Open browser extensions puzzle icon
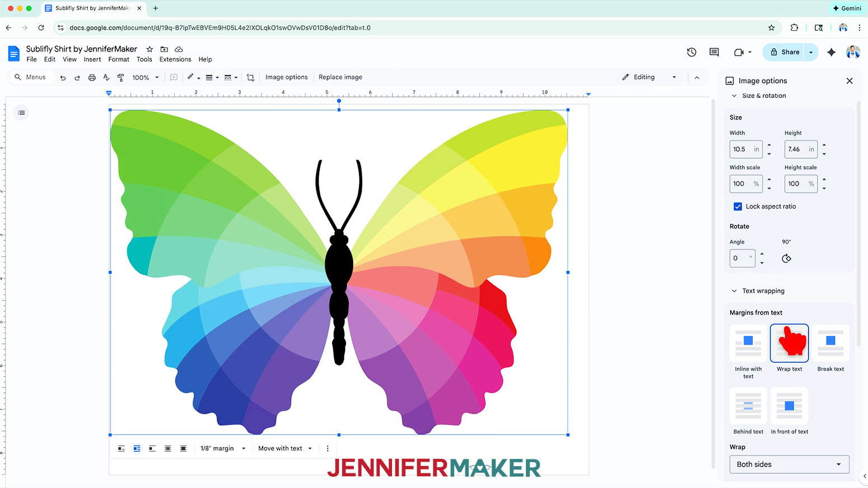This screenshot has width=868, height=488. (x=794, y=27)
